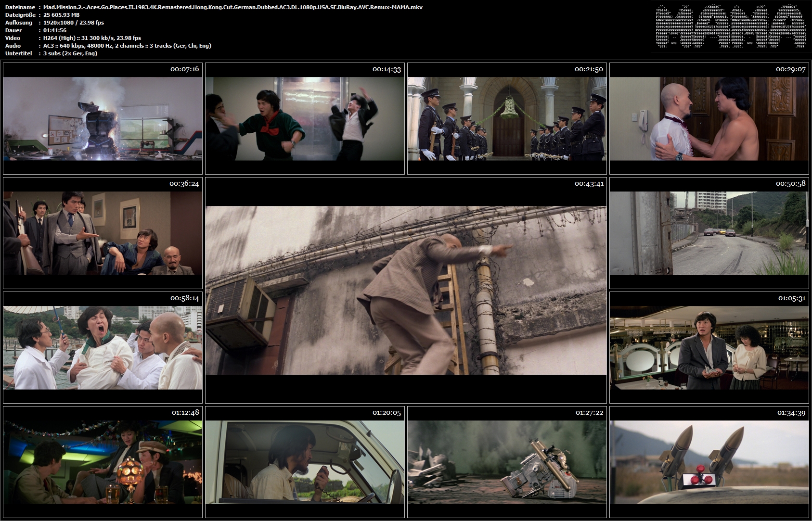Select the thumbnail at 00:36:24
This screenshot has height=521, width=812.
(103, 233)
